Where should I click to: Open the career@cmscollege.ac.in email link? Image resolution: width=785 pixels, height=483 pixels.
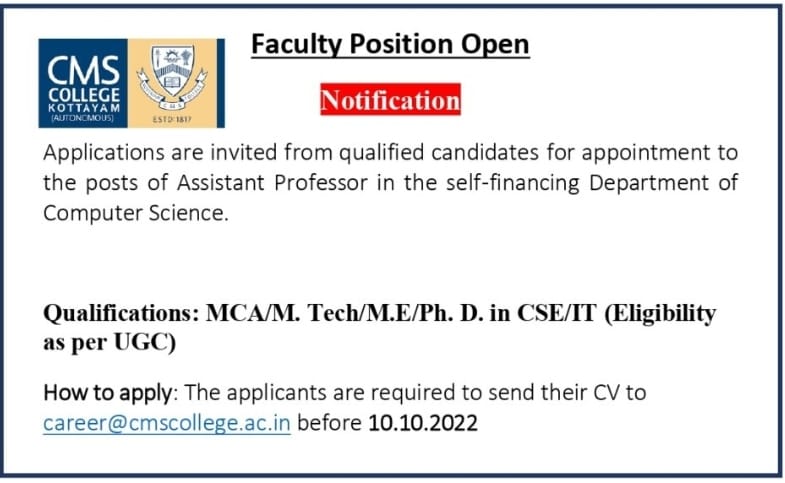166,423
